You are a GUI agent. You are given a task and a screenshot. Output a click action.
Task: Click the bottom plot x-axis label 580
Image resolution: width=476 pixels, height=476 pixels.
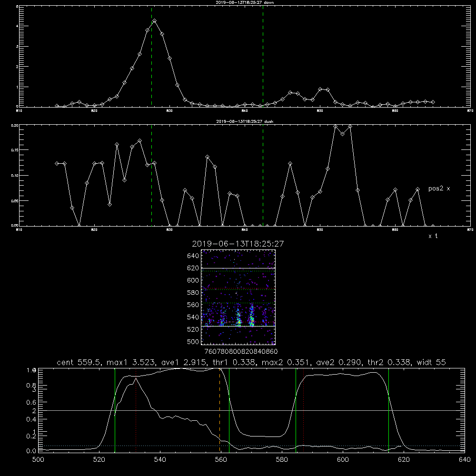(282, 460)
